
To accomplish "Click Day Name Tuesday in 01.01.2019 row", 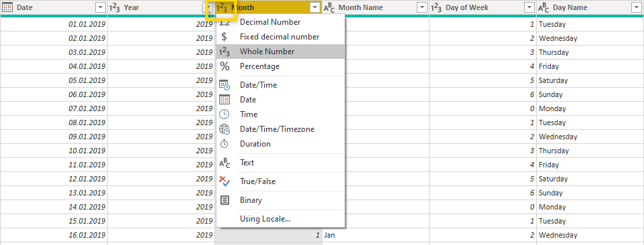I will tap(590, 25).
